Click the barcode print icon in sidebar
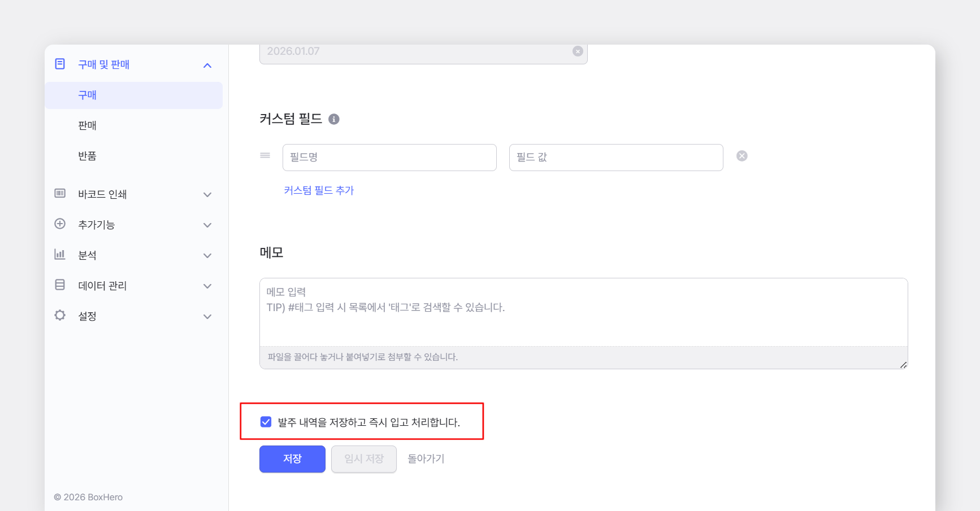Screen dimensions: 980x511 coord(60,194)
